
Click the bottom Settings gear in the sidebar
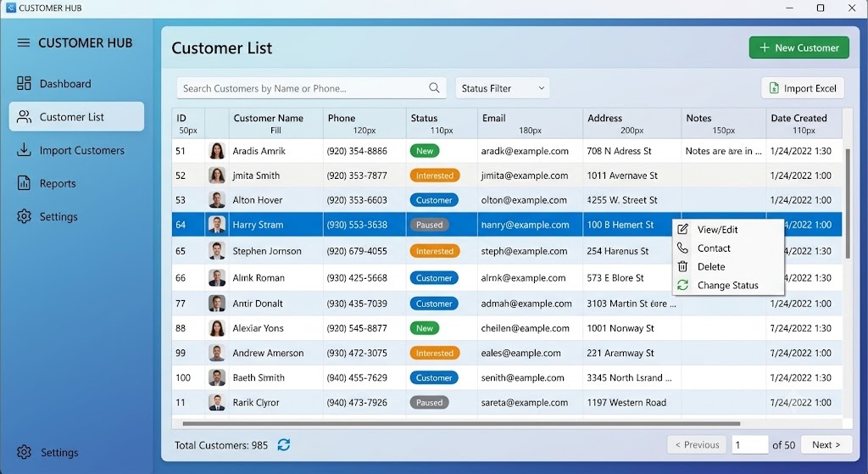pos(24,453)
